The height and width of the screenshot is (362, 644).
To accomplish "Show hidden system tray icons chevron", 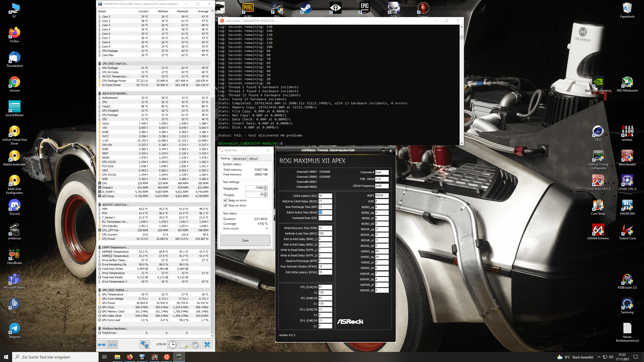I will (599, 357).
